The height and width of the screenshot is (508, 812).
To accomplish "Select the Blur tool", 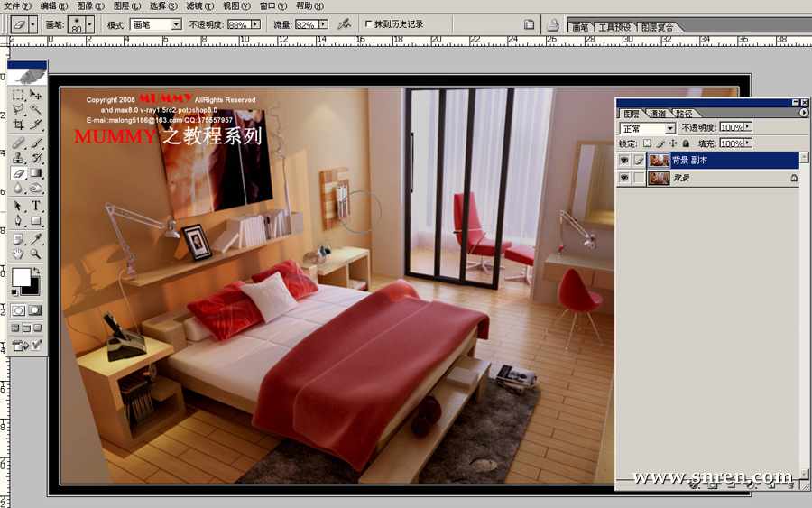I will (19, 188).
